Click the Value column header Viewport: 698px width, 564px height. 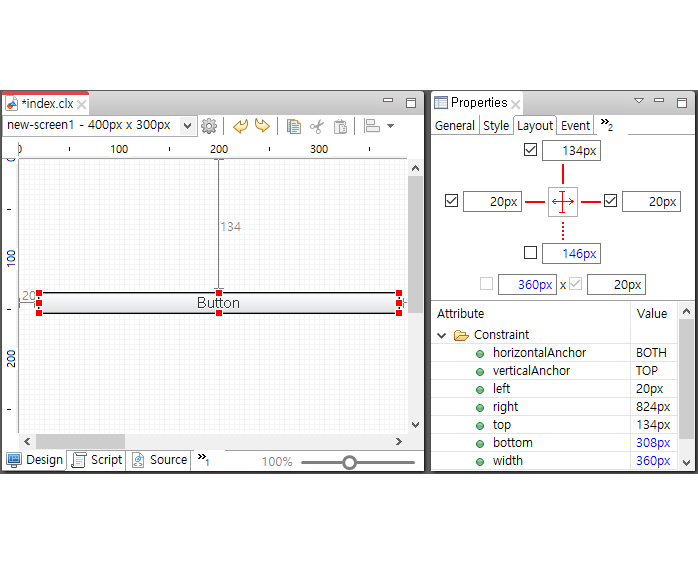[x=653, y=314]
